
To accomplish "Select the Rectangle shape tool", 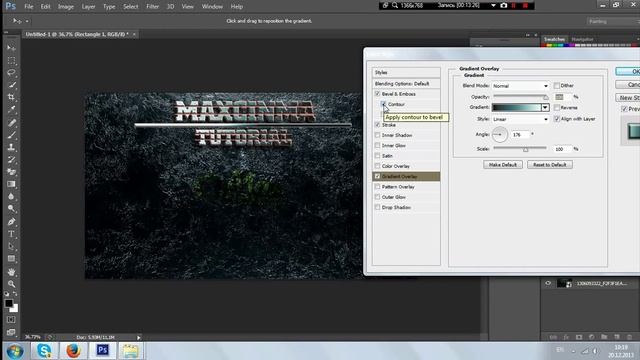I will click(11, 259).
